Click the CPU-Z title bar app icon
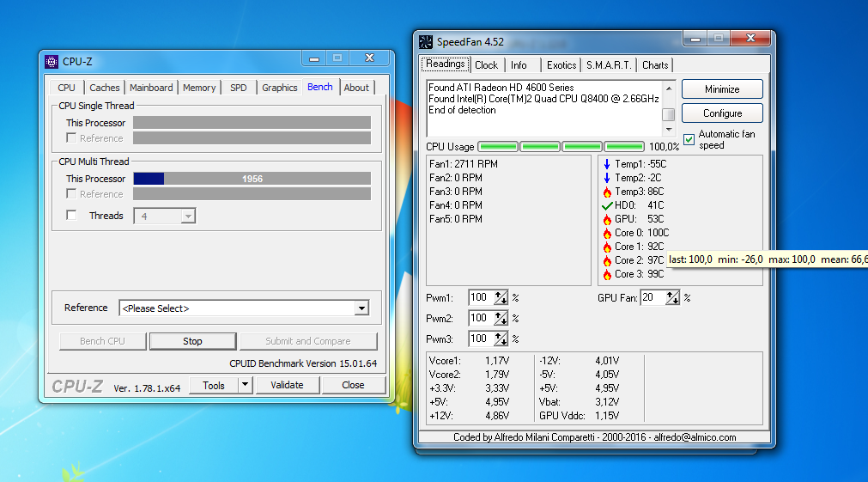The image size is (868, 482). [x=52, y=62]
